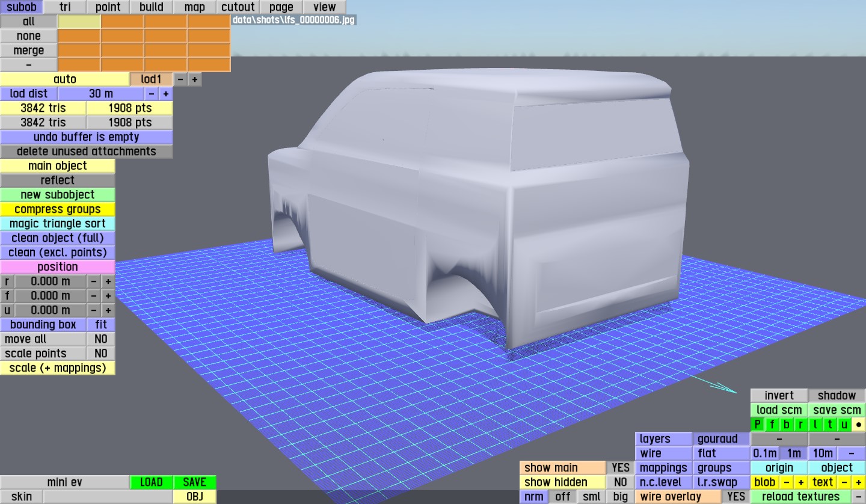This screenshot has width=866, height=504.
Task: Select all subobjects with the all button
Action: click(29, 22)
